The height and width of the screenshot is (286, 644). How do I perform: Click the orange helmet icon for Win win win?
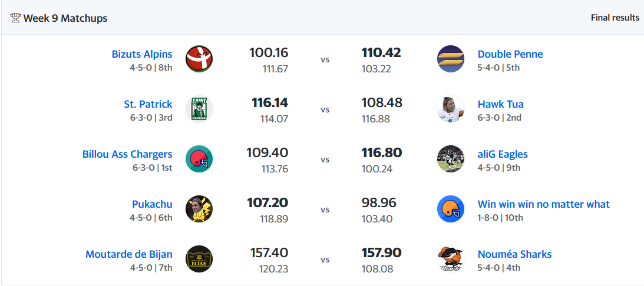click(x=451, y=209)
